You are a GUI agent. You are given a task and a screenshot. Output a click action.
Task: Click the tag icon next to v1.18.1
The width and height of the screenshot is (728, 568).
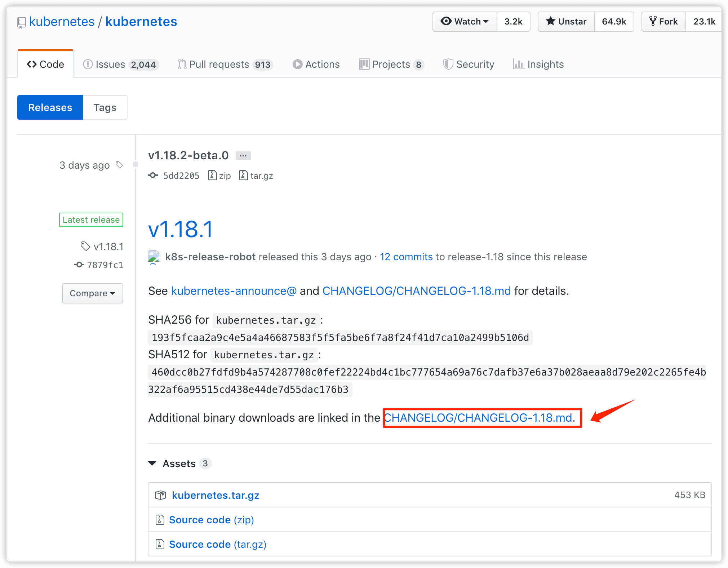pyautogui.click(x=85, y=247)
